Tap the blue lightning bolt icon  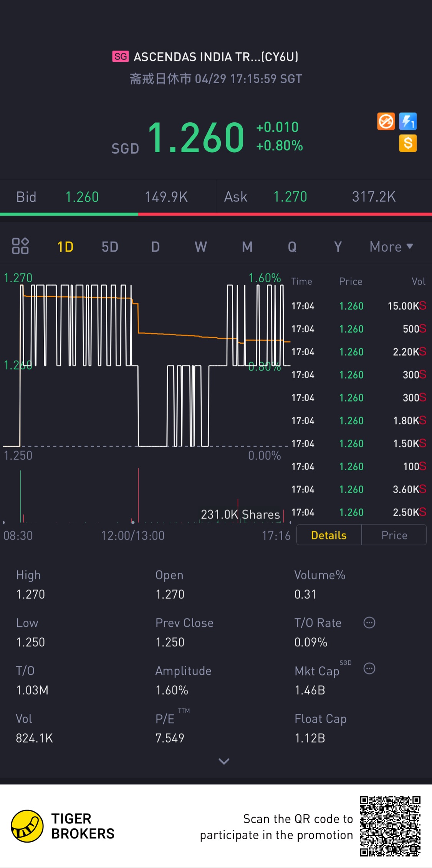pyautogui.click(x=407, y=122)
